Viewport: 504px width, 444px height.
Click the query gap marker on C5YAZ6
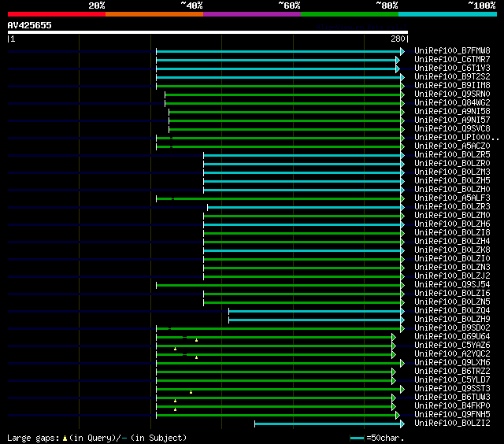pos(175,349)
